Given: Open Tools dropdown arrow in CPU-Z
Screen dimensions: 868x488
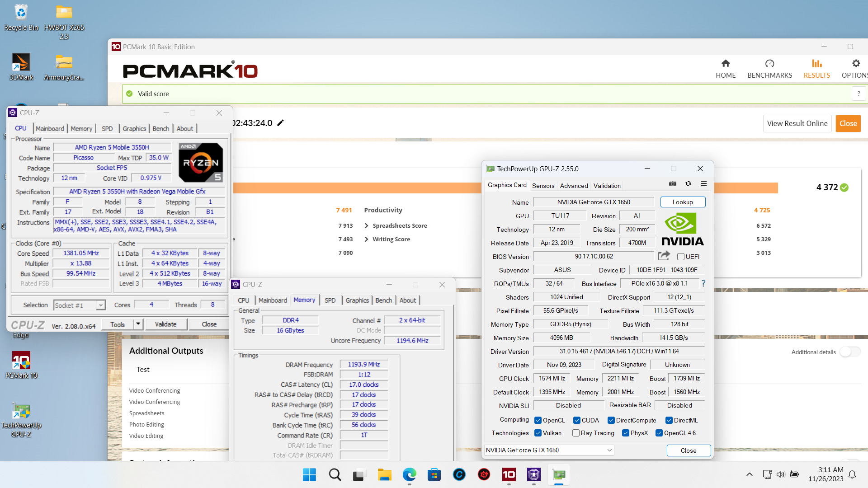Looking at the screenshot, I should coord(138,324).
